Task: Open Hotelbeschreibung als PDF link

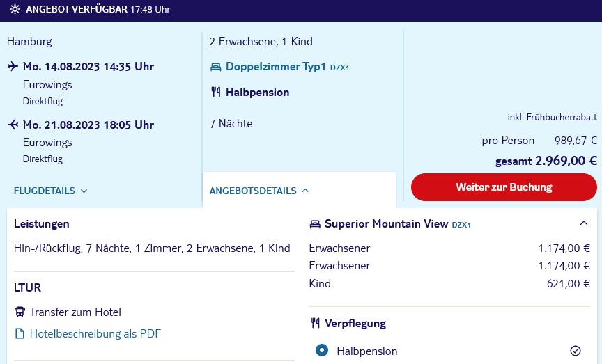Action: [95, 333]
